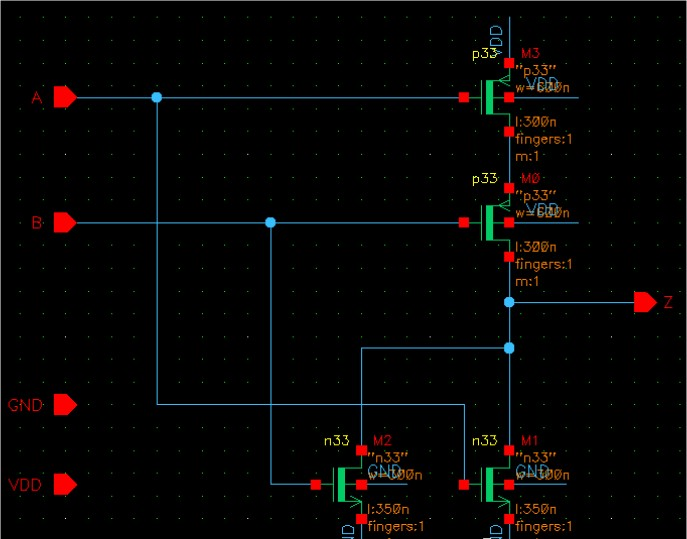Screen dimensions: 687x539
Task: Click the junction dot below the Z node
Action: pyautogui.click(x=509, y=348)
